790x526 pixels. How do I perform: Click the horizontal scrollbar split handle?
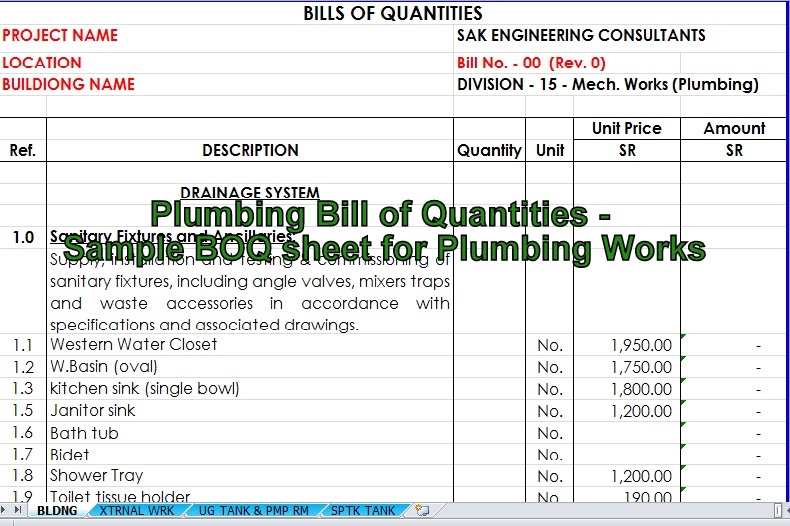(777, 510)
